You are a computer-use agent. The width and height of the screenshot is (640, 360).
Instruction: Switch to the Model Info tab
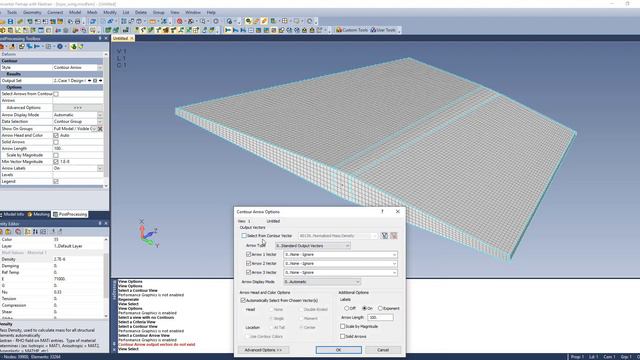click(13, 214)
